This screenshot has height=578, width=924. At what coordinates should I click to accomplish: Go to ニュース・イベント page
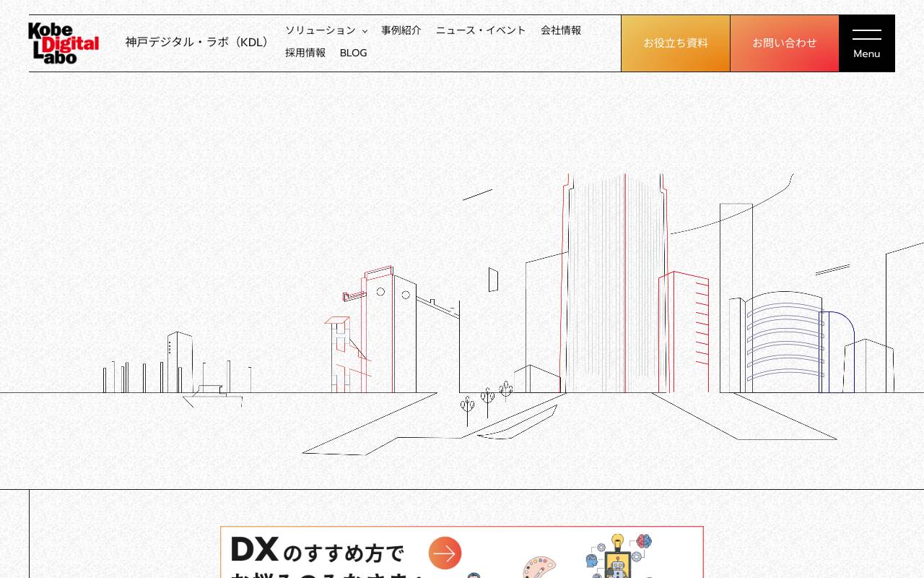pyautogui.click(x=481, y=30)
